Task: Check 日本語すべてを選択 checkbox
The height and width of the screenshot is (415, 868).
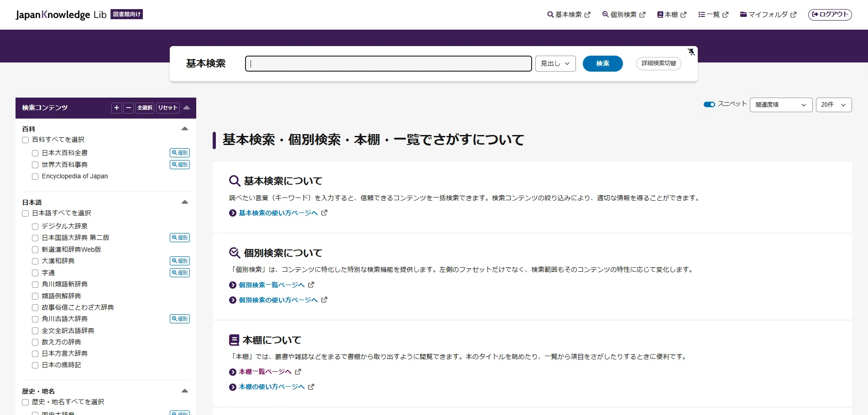Action: pos(26,213)
